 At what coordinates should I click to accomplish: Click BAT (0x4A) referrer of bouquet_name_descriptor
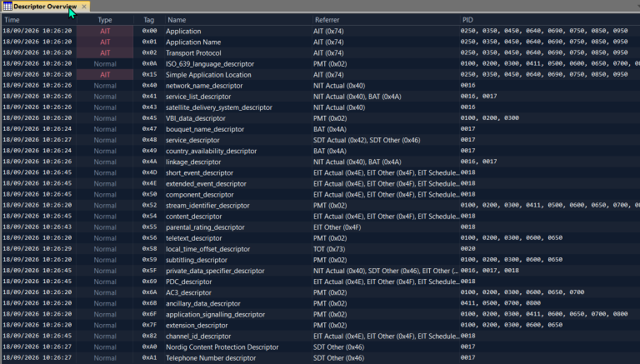[330, 129]
